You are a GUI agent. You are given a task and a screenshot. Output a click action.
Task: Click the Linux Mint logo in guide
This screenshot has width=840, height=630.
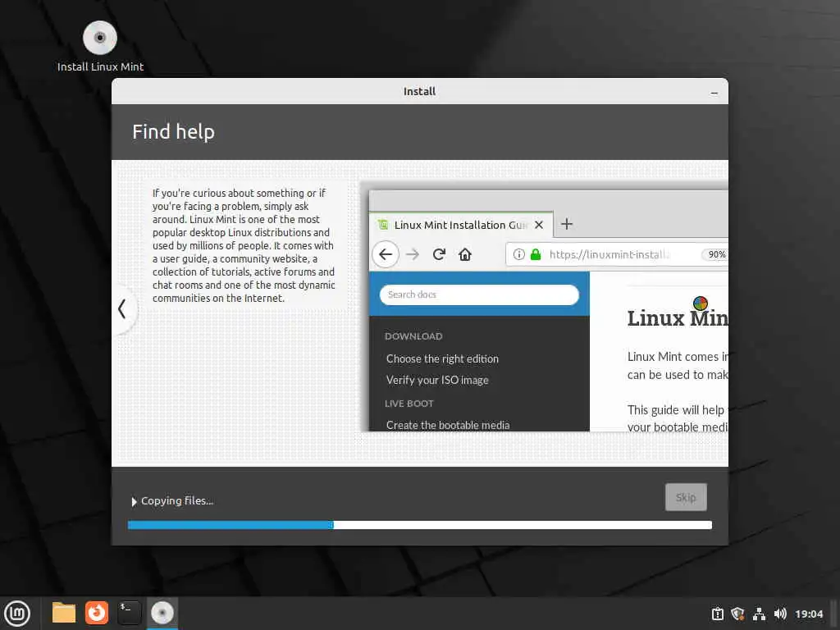pos(701,304)
